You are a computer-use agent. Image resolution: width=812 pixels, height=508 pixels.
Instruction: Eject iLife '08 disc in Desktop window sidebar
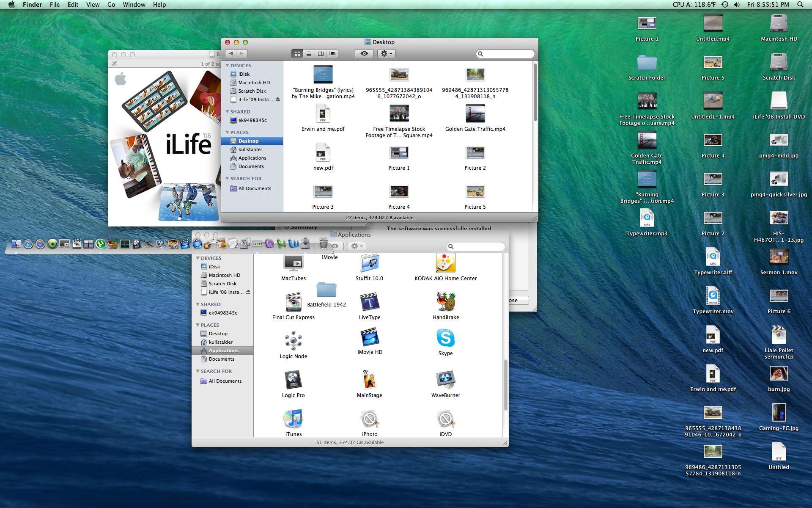278,99
